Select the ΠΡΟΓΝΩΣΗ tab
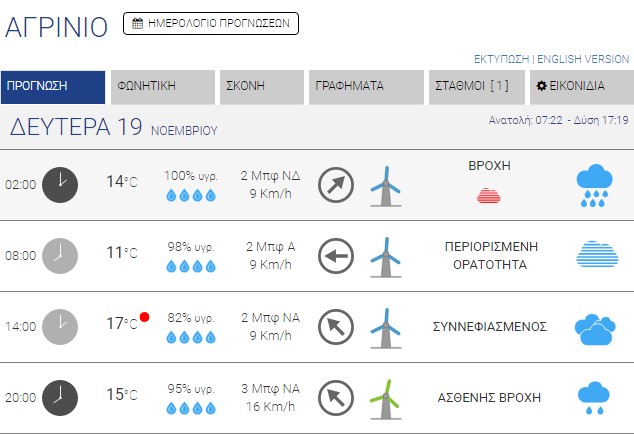The width and height of the screenshot is (634, 434). coord(53,86)
